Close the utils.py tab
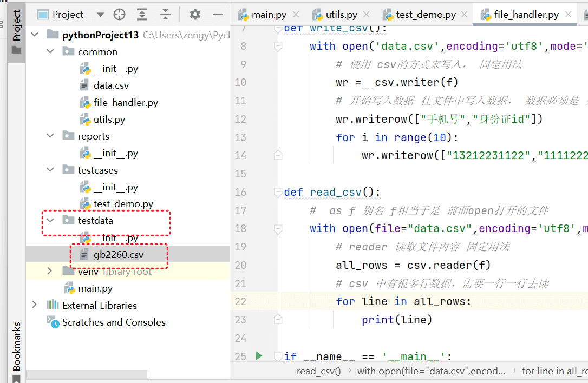The height and width of the screenshot is (383, 588). 367,15
